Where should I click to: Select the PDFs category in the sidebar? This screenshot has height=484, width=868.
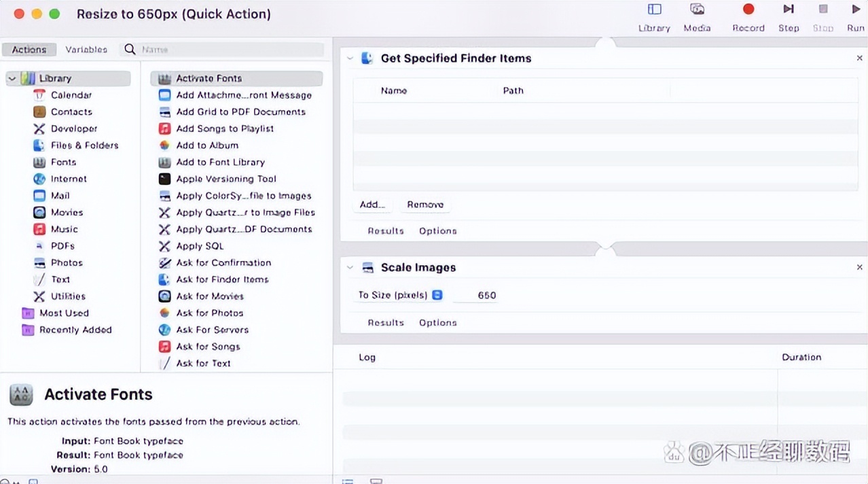[61, 246]
